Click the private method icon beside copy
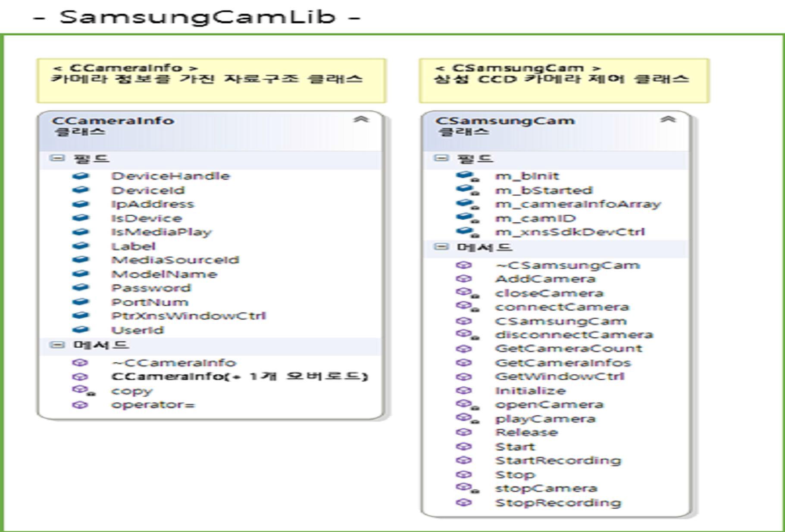 pyautogui.click(x=84, y=391)
